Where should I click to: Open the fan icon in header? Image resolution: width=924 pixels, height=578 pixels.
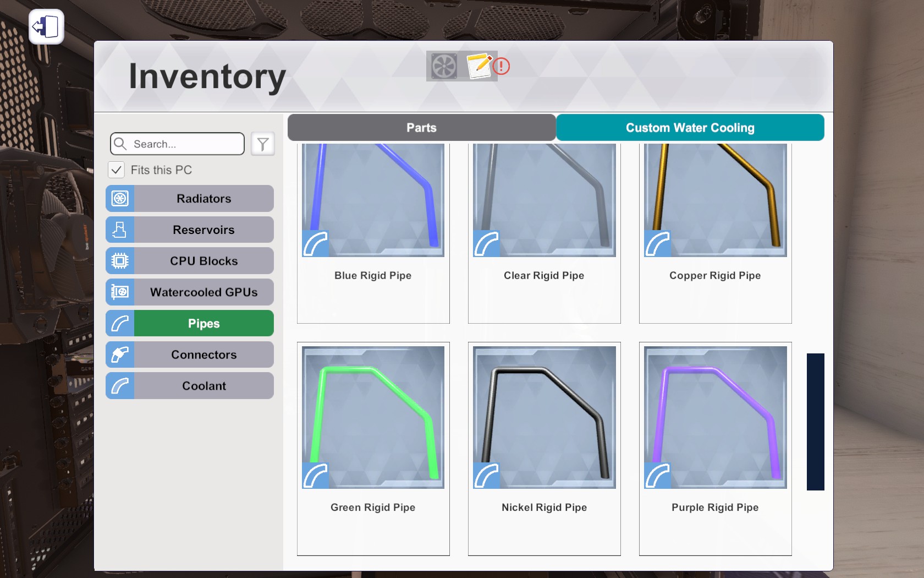444,66
